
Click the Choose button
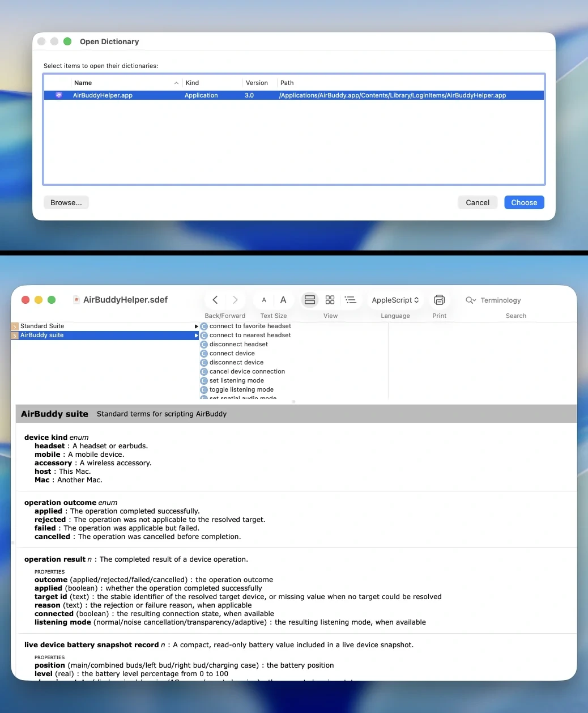(x=524, y=202)
